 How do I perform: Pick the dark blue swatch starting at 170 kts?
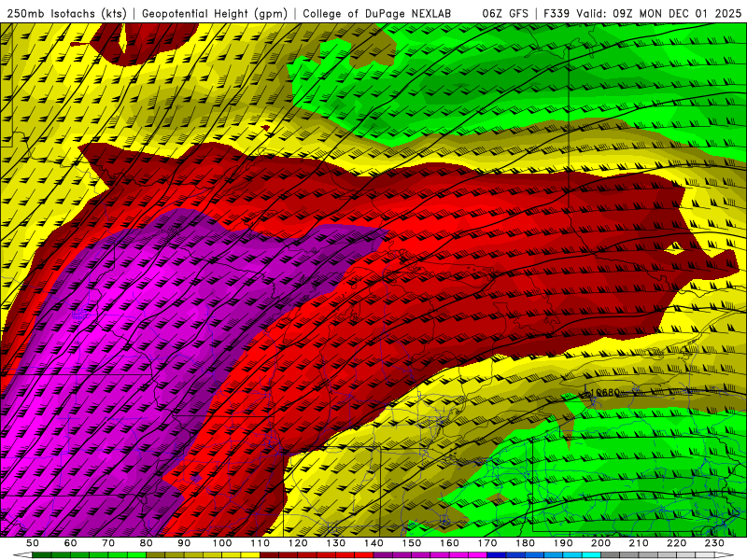pyautogui.click(x=497, y=555)
